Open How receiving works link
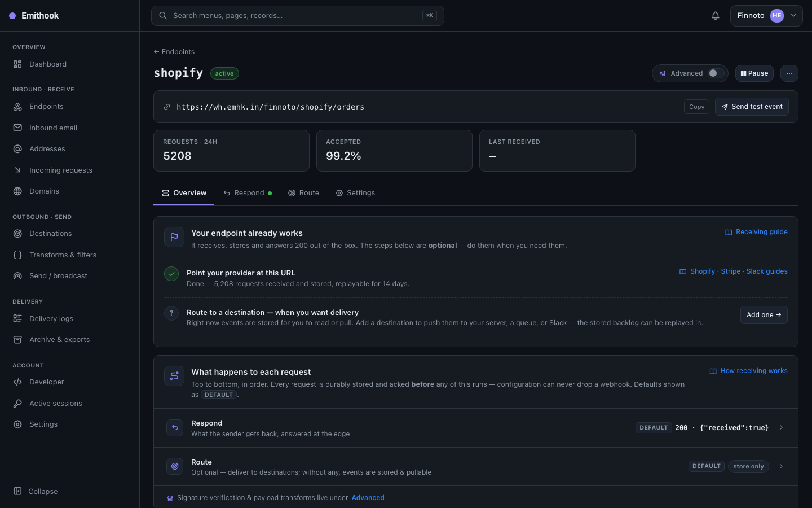The image size is (812, 508). coord(748,371)
